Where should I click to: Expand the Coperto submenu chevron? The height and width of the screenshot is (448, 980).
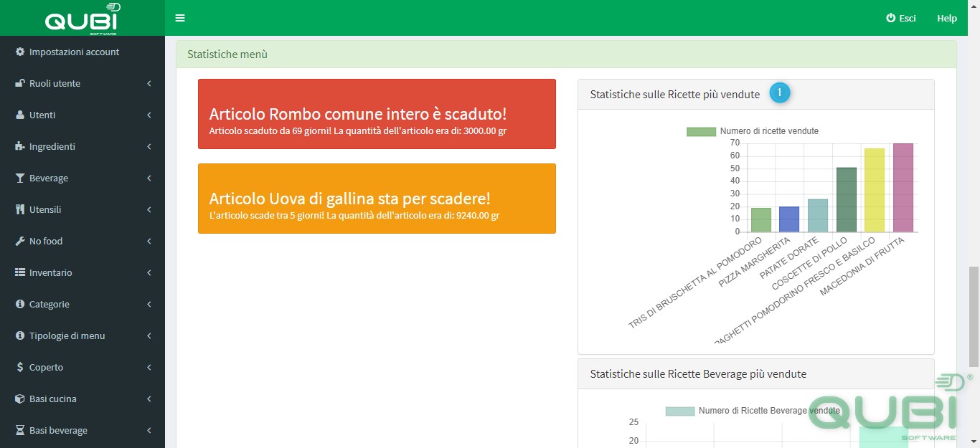click(149, 368)
